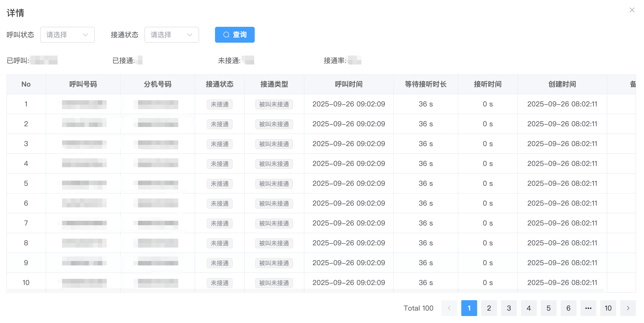The image size is (644, 323).
Task: Select page 6 in pagination
Action: [568, 308]
